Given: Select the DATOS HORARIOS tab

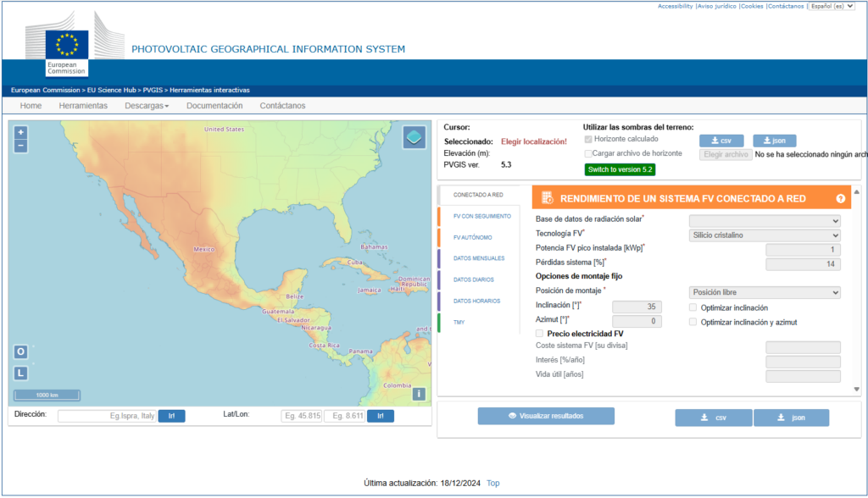Looking at the screenshot, I should [x=476, y=301].
